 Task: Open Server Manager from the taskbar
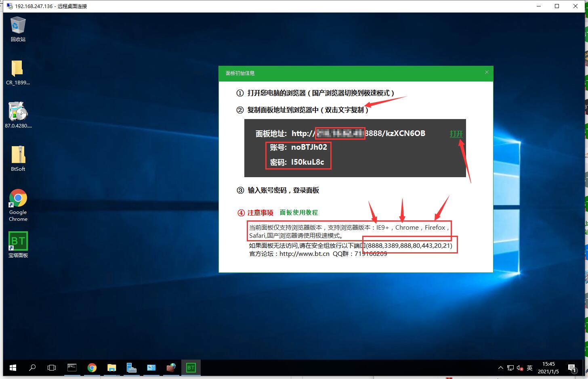point(132,368)
